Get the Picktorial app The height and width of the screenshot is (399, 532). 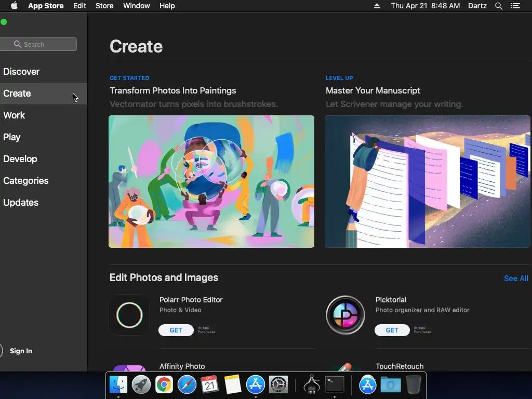pos(392,330)
